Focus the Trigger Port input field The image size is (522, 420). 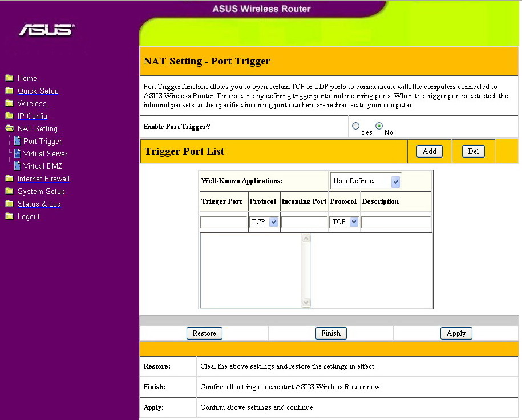224,222
